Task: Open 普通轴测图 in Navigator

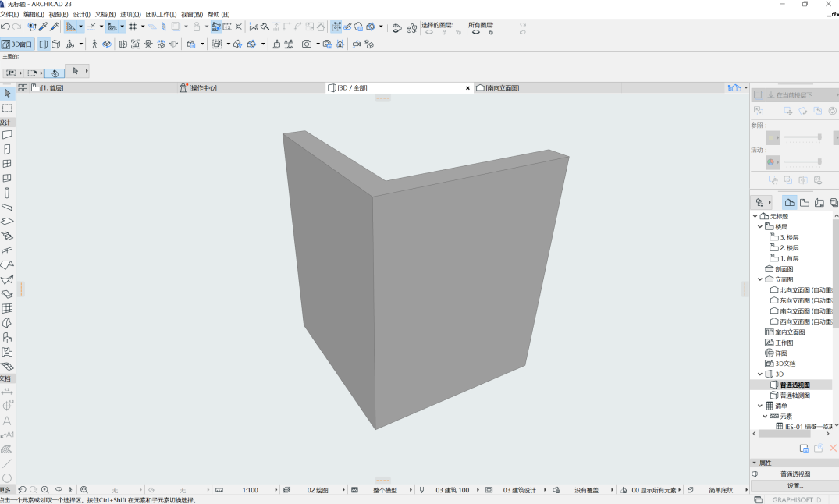Action: 795,396
